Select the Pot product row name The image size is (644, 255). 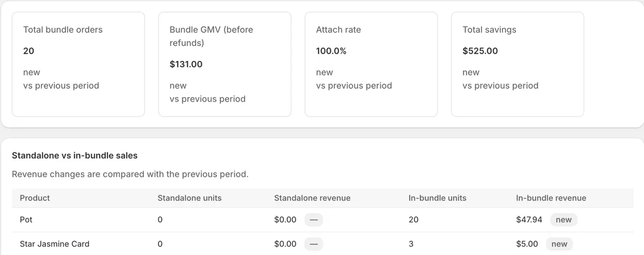coord(26,220)
